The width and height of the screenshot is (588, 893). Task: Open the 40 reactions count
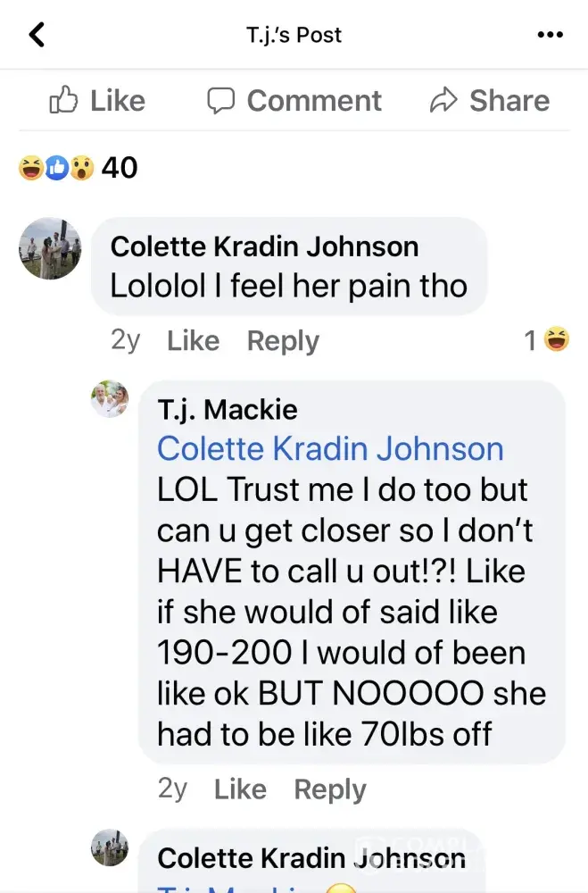[120, 168]
